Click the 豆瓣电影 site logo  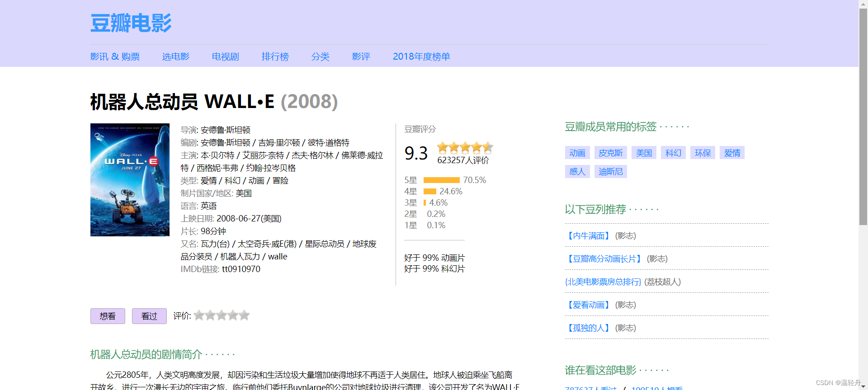pos(131,23)
